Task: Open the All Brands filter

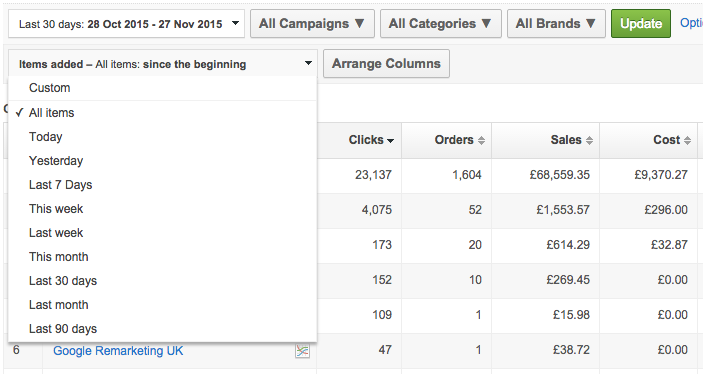Action: point(556,24)
